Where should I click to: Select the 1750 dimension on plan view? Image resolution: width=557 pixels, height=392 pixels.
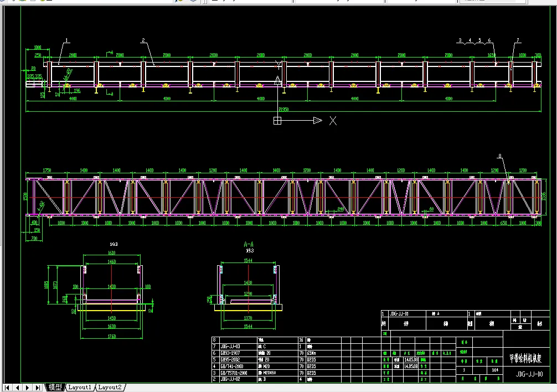click(47, 171)
